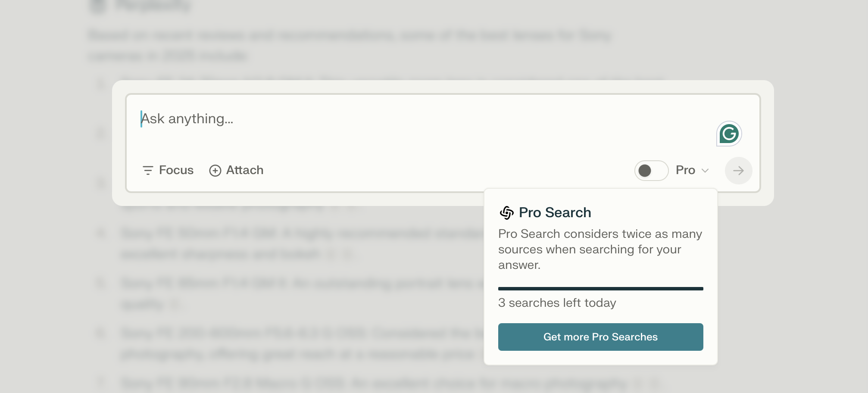Click the Pro Search popup heading
868x393 pixels.
point(555,212)
